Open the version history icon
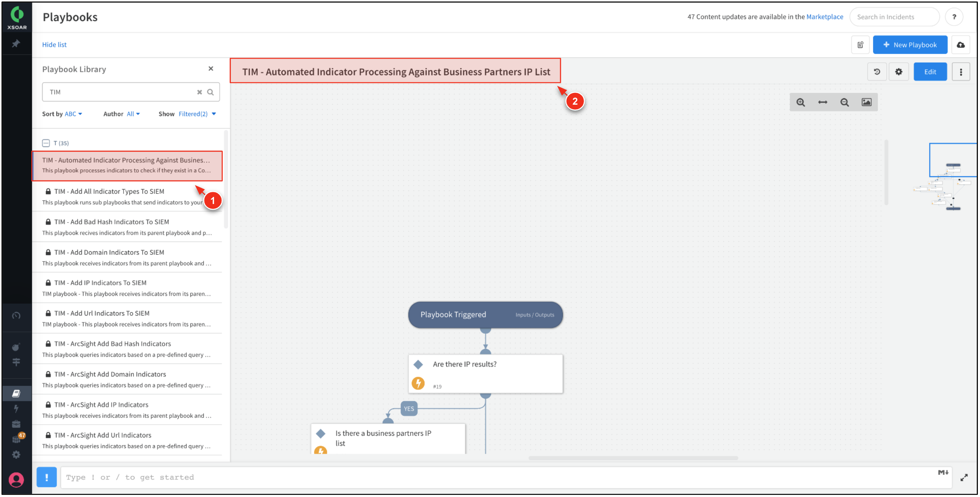This screenshot has width=980, height=497. click(x=877, y=72)
